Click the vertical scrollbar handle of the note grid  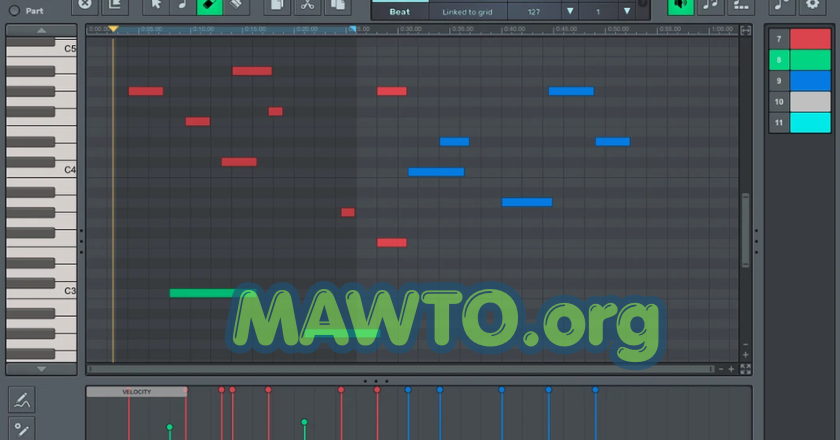(745, 230)
